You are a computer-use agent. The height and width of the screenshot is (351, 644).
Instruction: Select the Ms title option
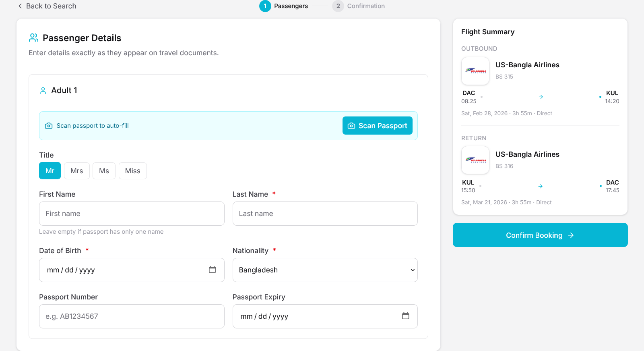point(104,170)
